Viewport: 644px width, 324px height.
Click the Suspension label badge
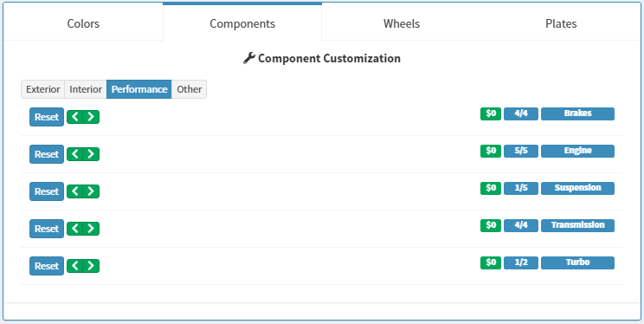577,188
